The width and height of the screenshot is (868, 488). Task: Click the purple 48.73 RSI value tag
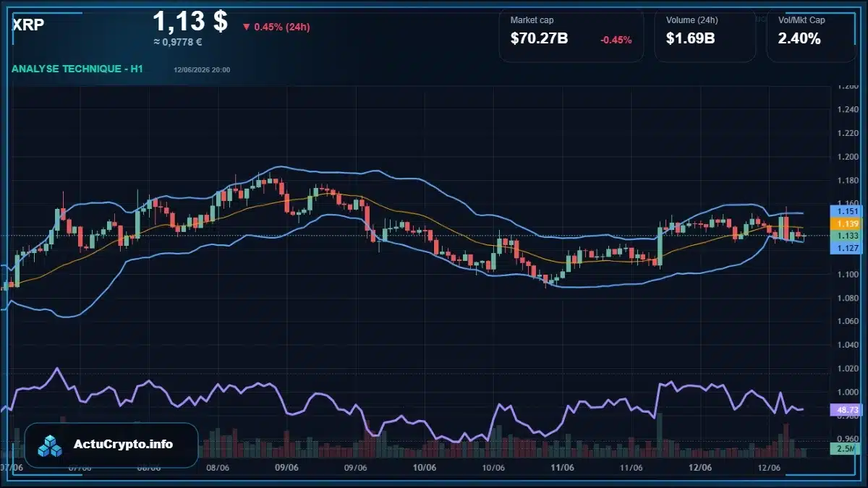click(x=845, y=409)
